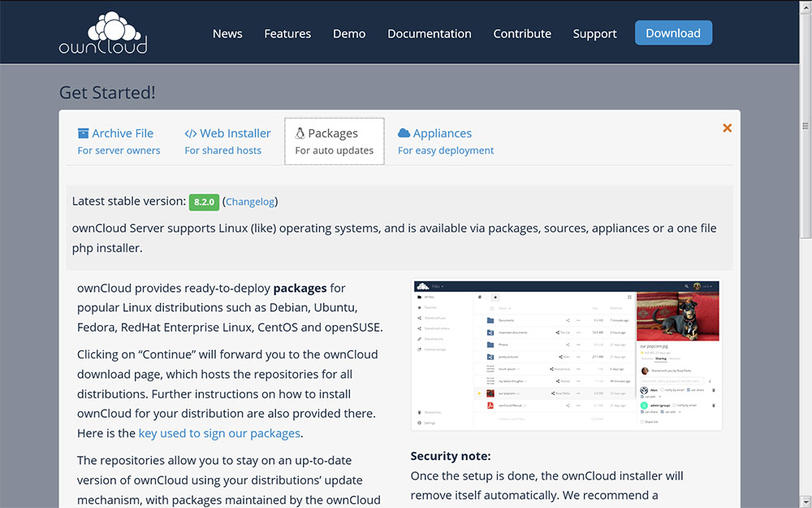Click the page vertical scrollbar handle

click(806, 125)
